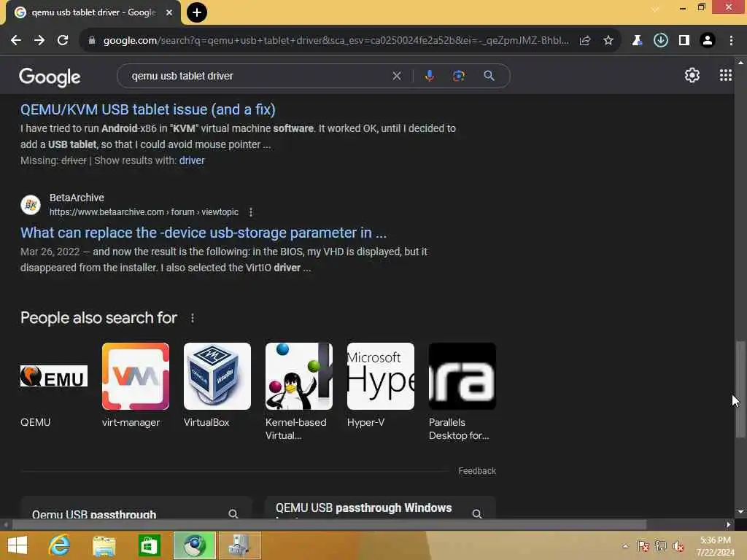The image size is (747, 560).
Task: Open People also search for options
Action: pyautogui.click(x=193, y=318)
